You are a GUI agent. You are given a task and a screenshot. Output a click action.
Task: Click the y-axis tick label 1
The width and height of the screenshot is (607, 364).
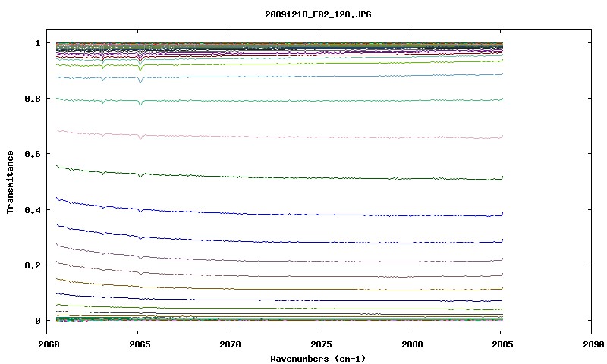click(37, 43)
